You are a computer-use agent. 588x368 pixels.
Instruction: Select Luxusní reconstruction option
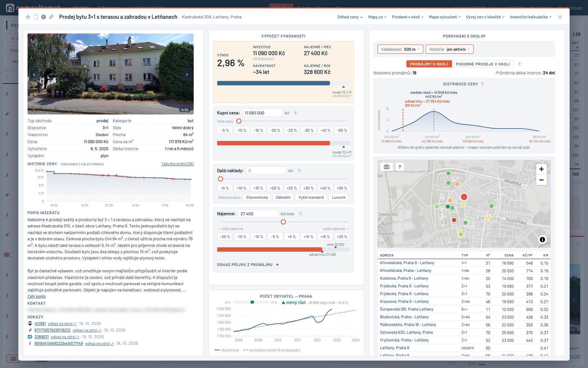pyautogui.click(x=338, y=197)
